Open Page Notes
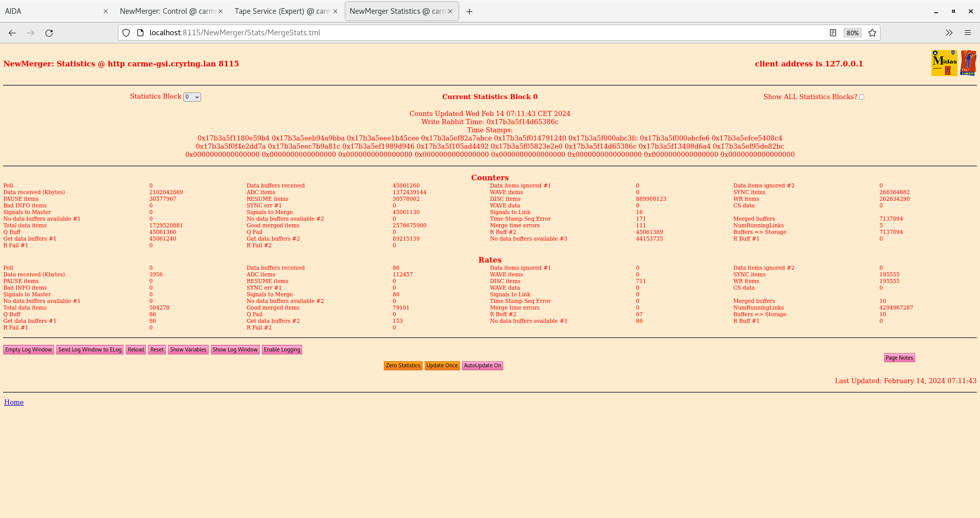980x518 pixels. [899, 358]
